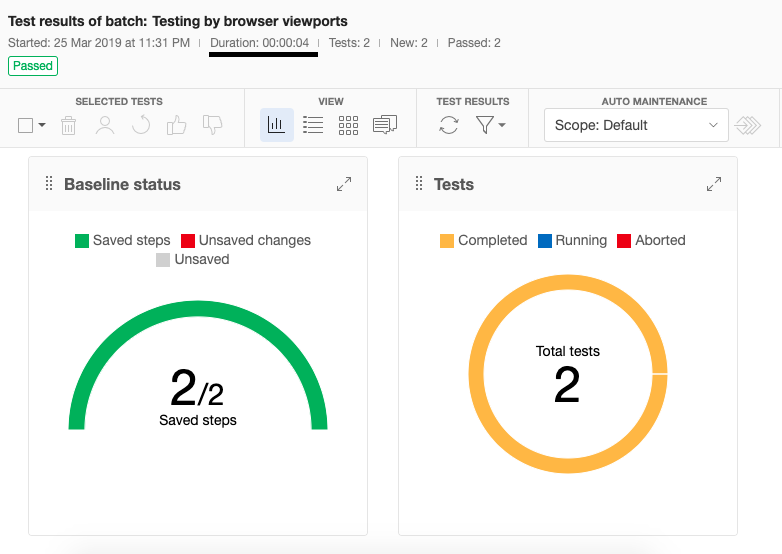Expand the Tests panel
This screenshot has width=782, height=554.
point(714,184)
